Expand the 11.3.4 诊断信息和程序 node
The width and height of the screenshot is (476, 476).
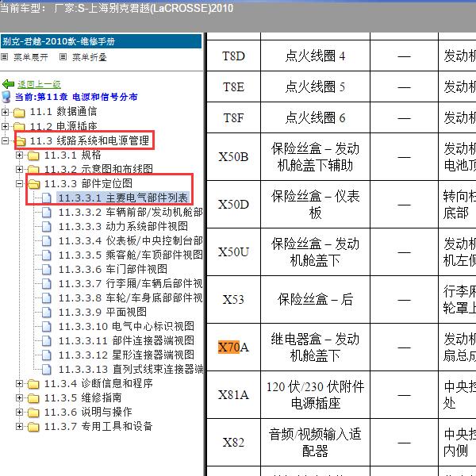pyautogui.click(x=19, y=384)
